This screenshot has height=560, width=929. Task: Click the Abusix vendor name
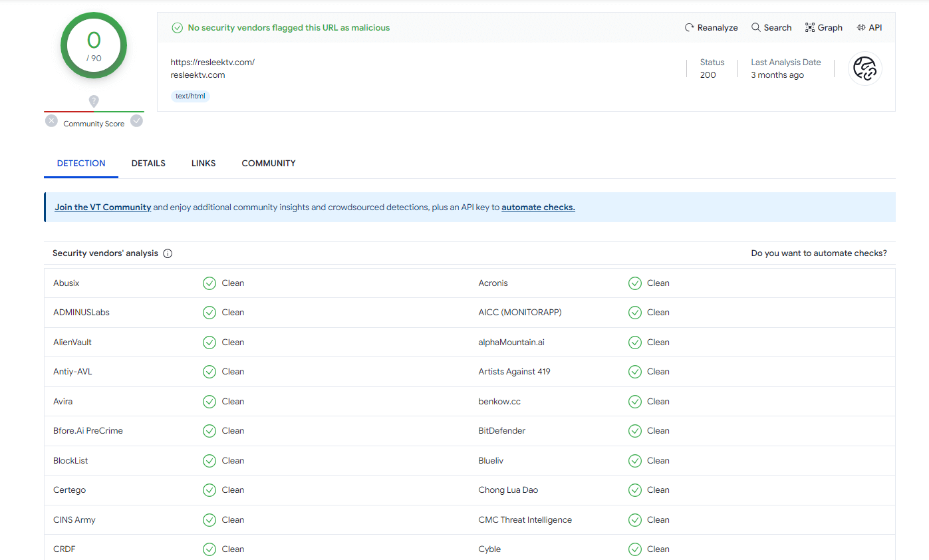coord(66,283)
